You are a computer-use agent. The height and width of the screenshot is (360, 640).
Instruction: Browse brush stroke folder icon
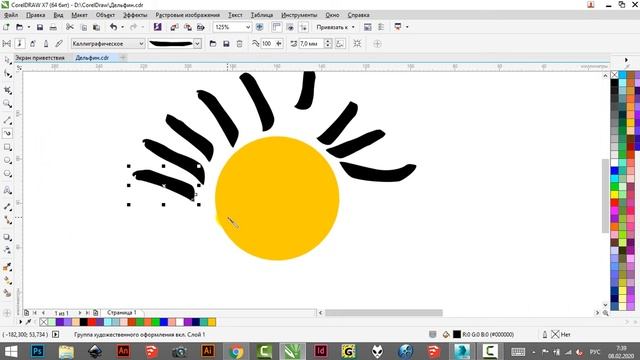coord(213,43)
